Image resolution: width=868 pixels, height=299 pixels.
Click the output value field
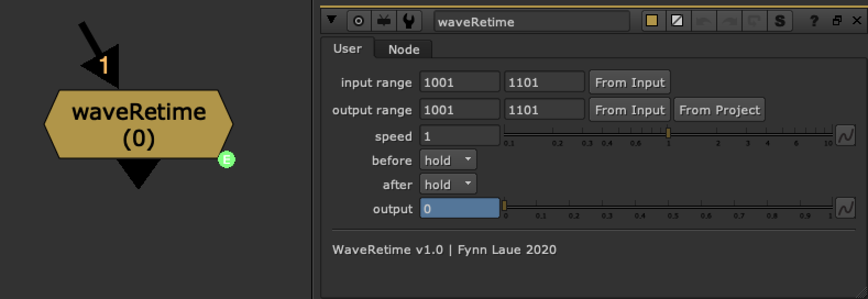(460, 208)
